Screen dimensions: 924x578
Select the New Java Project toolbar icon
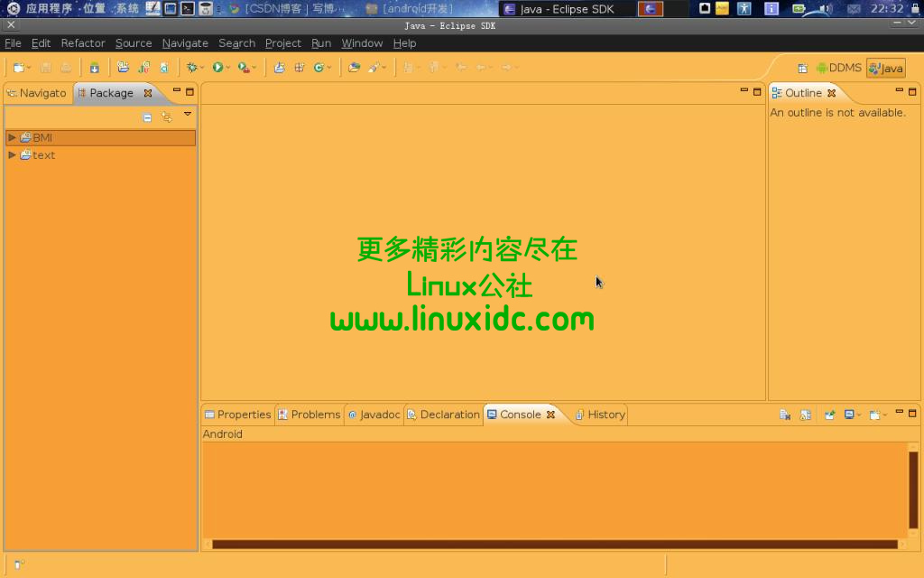(x=122, y=67)
